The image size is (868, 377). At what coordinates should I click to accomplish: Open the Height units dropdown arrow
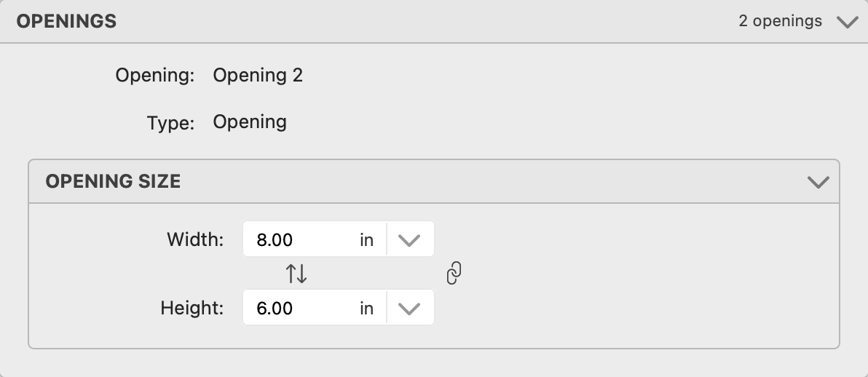[410, 309]
